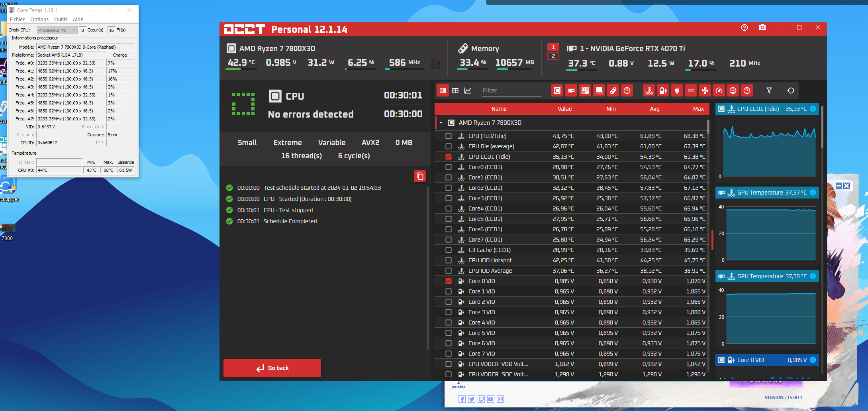Open the Twitter icon in the background page
The width and height of the screenshot is (868, 411).
point(472,399)
